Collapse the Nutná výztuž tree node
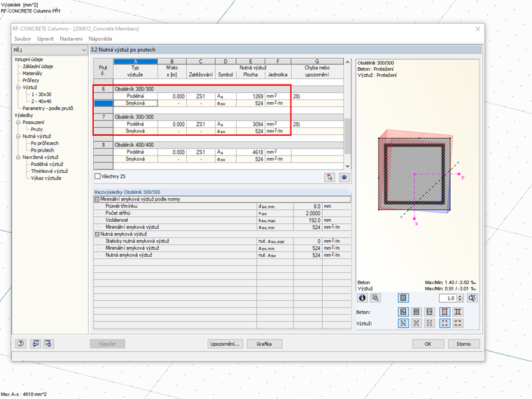The image size is (532, 399). pos(18,136)
